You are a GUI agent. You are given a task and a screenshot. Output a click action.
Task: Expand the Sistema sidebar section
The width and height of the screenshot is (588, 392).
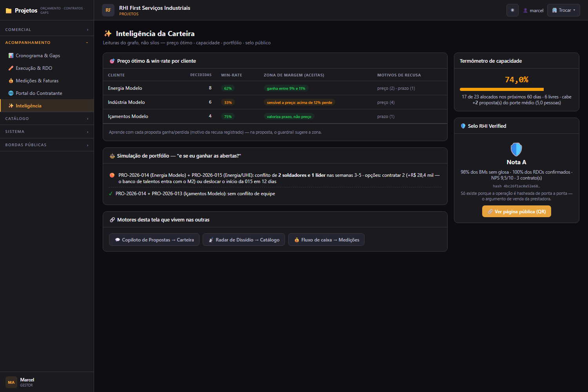click(47, 132)
